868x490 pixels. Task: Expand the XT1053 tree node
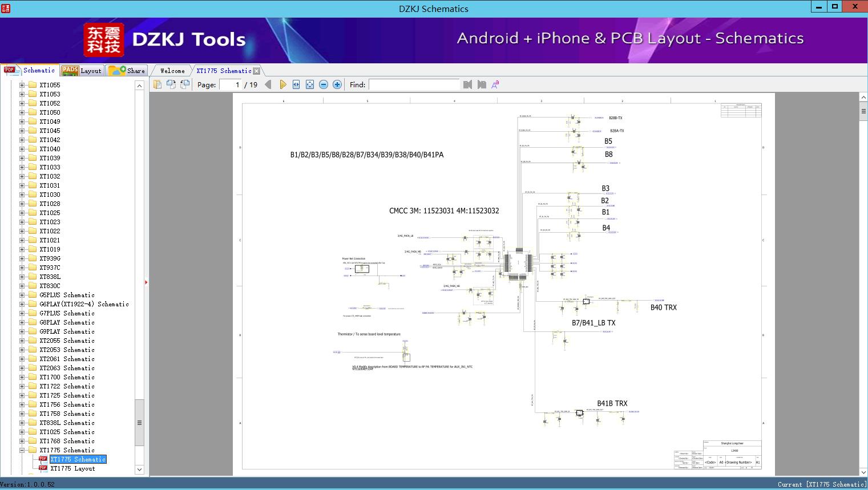22,94
